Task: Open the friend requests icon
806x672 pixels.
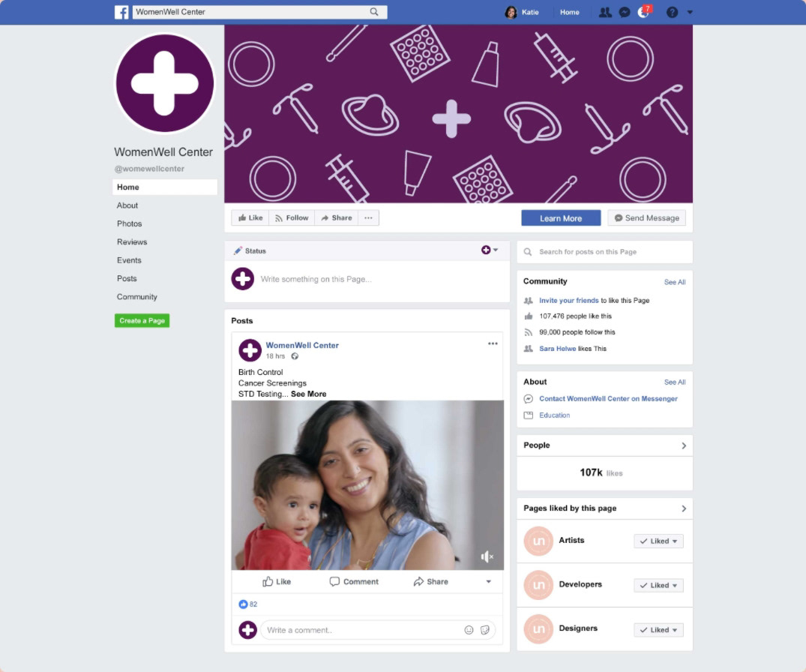Action: (605, 12)
